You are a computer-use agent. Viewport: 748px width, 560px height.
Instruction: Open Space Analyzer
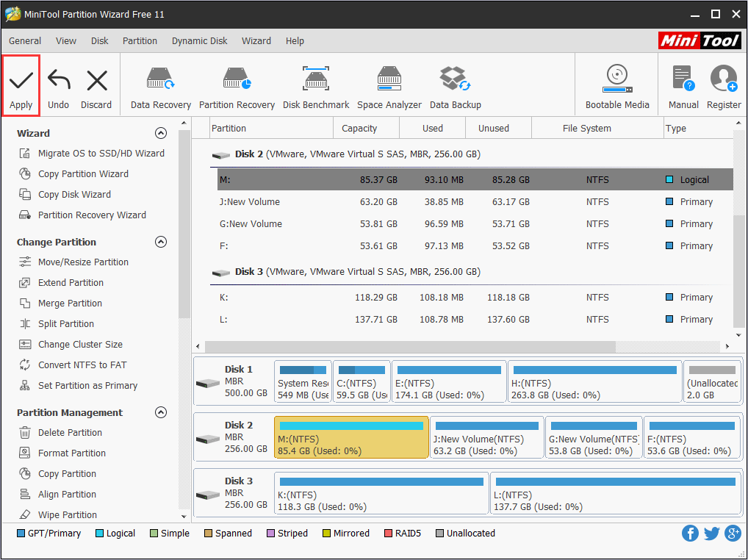tap(389, 88)
